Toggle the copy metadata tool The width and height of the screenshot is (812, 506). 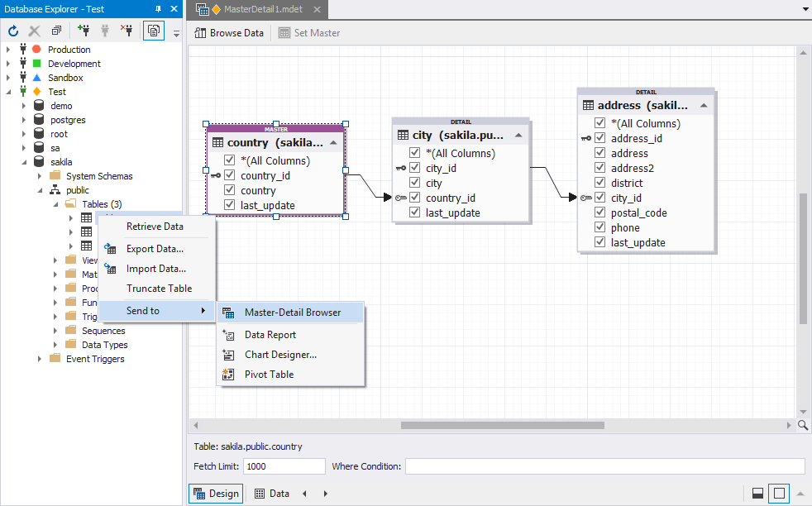pos(154,31)
